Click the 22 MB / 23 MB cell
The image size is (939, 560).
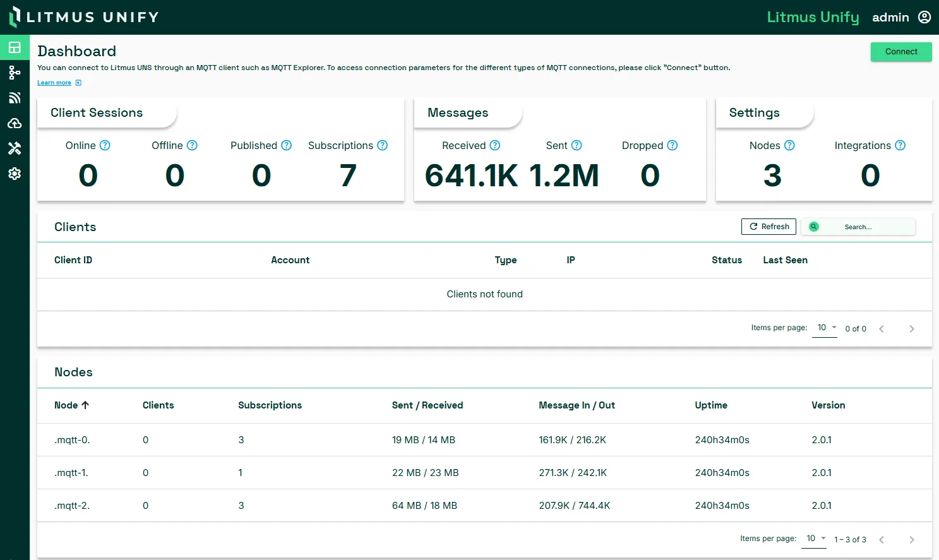[x=426, y=473]
